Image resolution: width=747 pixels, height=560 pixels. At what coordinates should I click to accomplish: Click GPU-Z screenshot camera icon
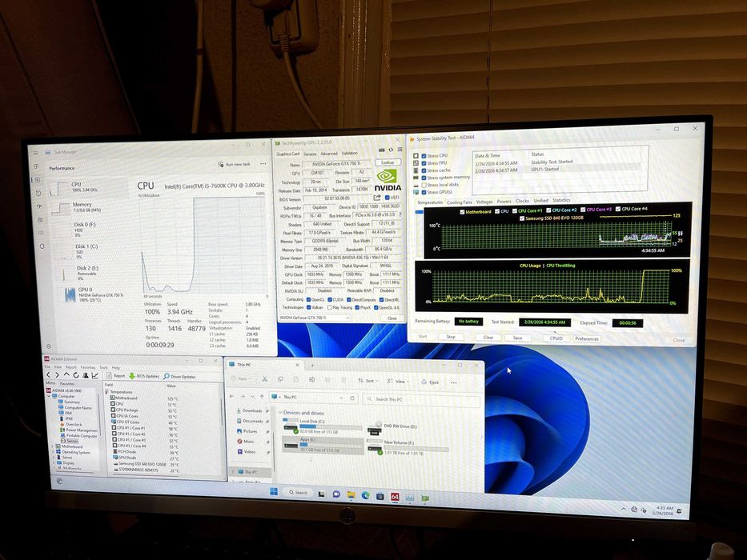tap(381, 150)
